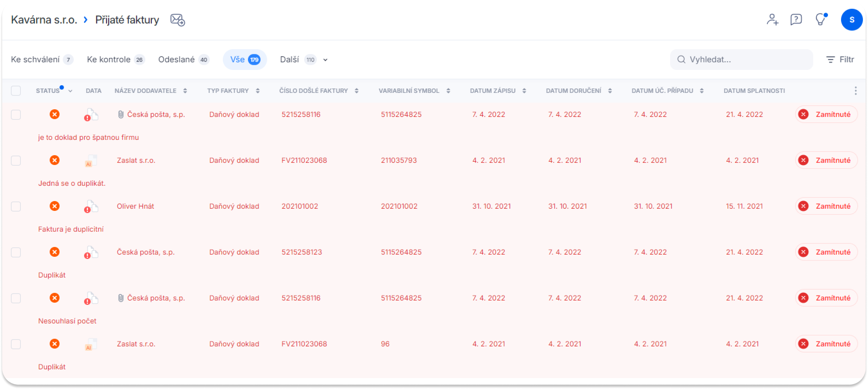Click rejected status icon for invoice 5215258123
The height and width of the screenshot is (389, 868).
click(55, 252)
